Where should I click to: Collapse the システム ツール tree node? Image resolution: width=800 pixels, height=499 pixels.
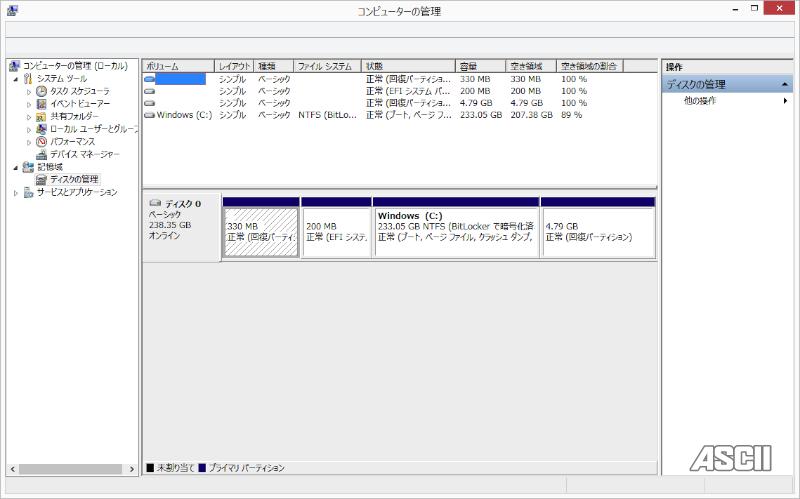[x=16, y=79]
